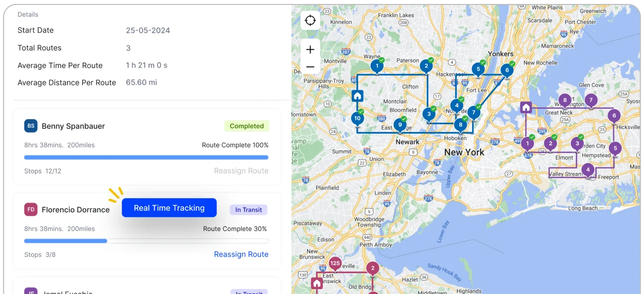Select blue stop 10 marker
The image size is (644, 294).
(357, 119)
